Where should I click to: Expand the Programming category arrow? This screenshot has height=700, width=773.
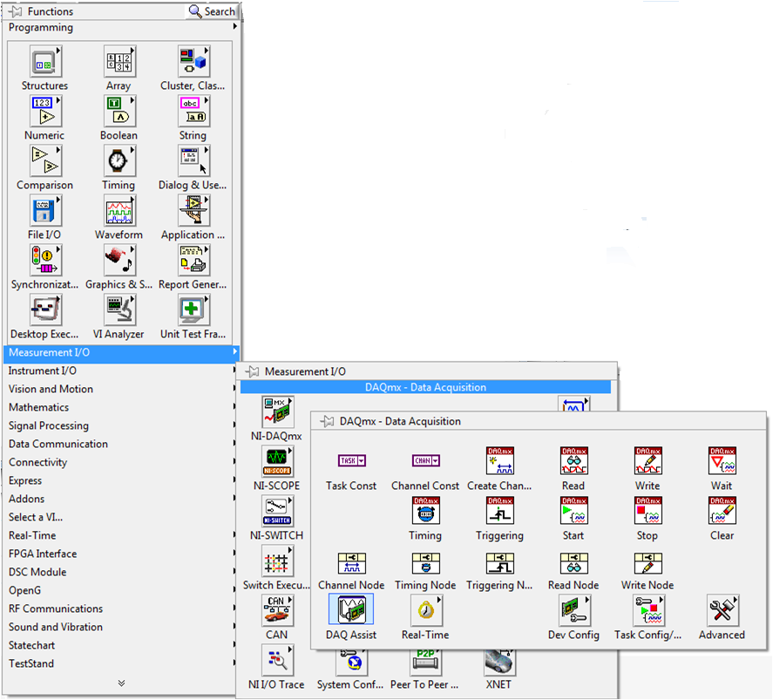(235, 26)
